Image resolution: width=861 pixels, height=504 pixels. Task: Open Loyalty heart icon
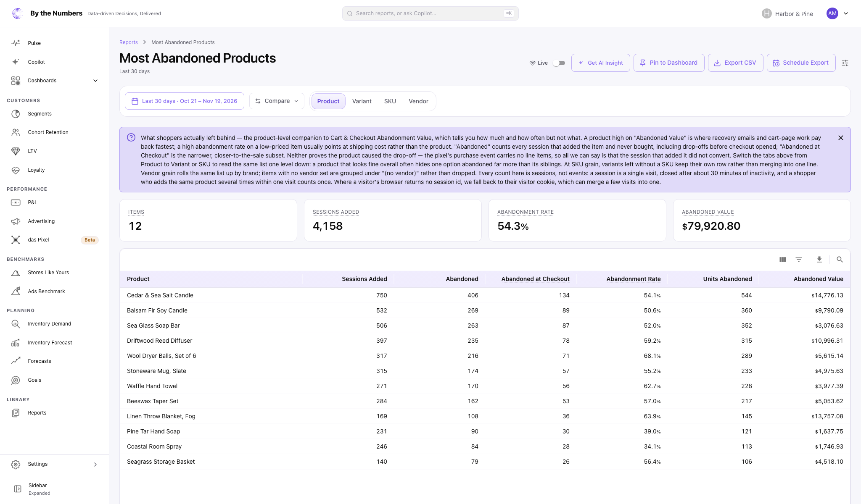point(16,170)
